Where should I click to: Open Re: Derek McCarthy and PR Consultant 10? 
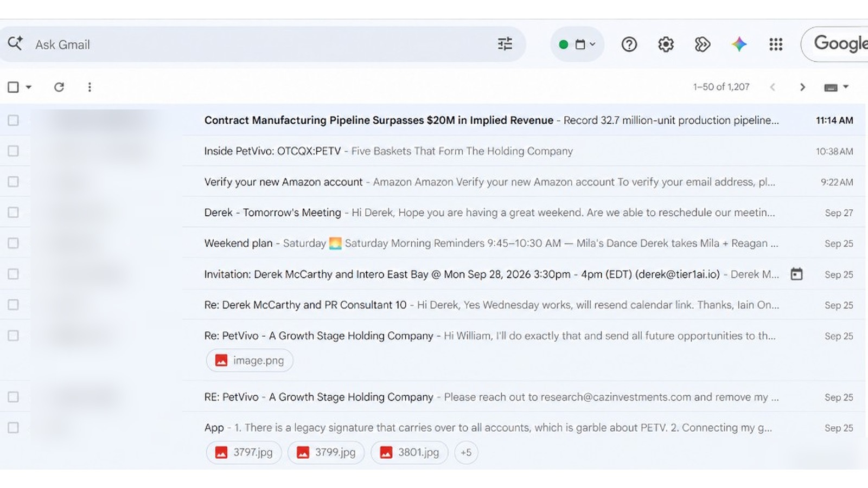click(432, 305)
